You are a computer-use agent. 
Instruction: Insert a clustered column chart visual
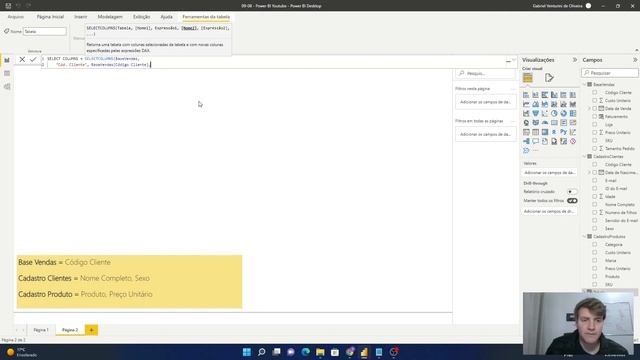[554, 95]
